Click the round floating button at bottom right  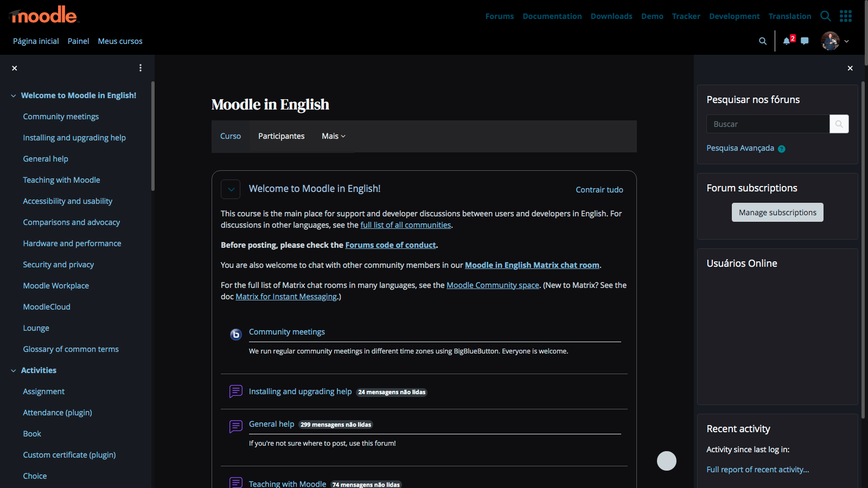click(x=667, y=461)
